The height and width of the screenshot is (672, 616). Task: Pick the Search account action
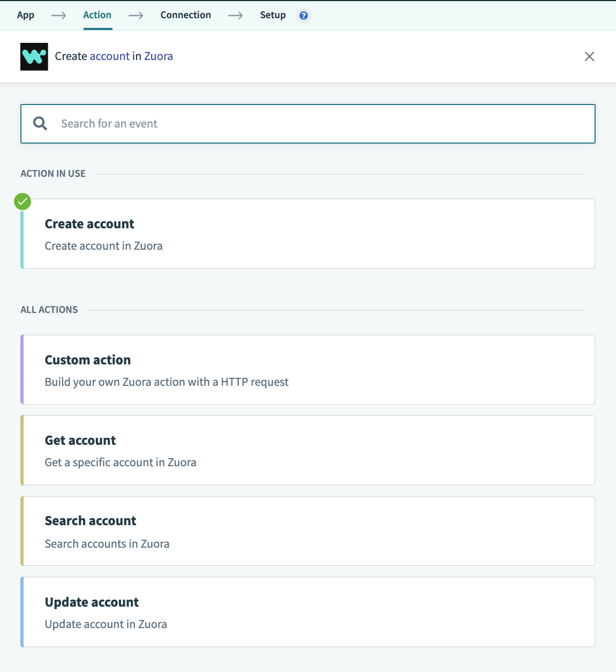click(x=308, y=531)
